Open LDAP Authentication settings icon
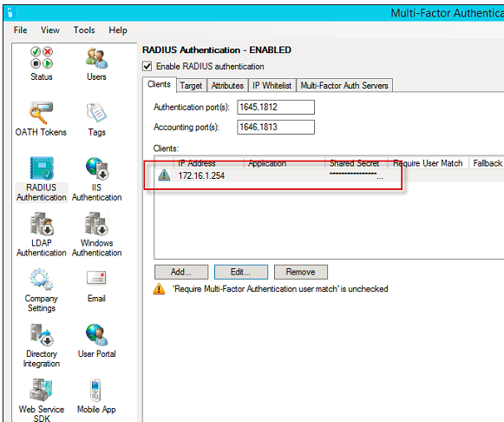The width and height of the screenshot is (504, 422). click(x=42, y=223)
